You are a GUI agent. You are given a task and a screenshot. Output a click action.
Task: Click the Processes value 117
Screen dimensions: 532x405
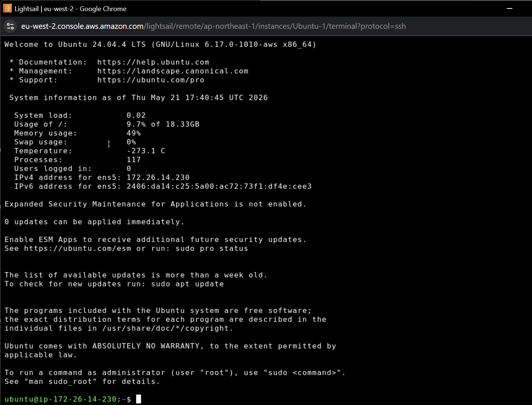[134, 160]
